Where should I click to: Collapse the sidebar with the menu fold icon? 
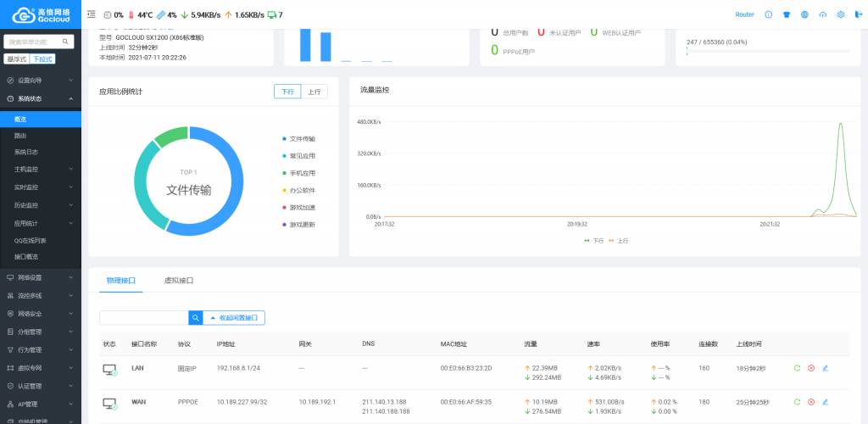point(92,15)
